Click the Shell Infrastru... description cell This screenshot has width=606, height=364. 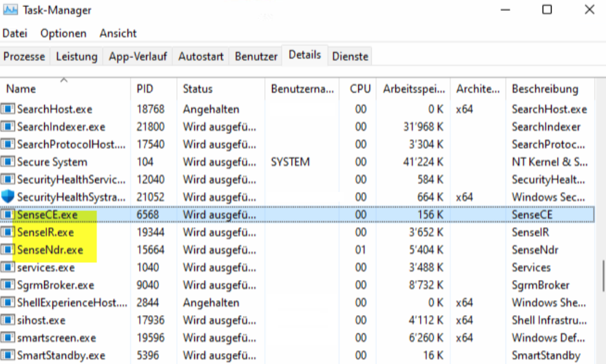[549, 320]
